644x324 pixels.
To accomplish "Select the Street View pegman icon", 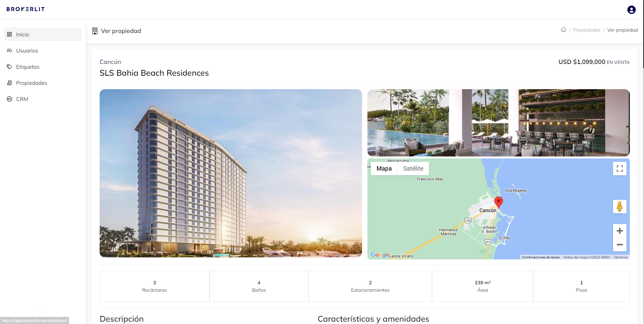I will pyautogui.click(x=620, y=207).
